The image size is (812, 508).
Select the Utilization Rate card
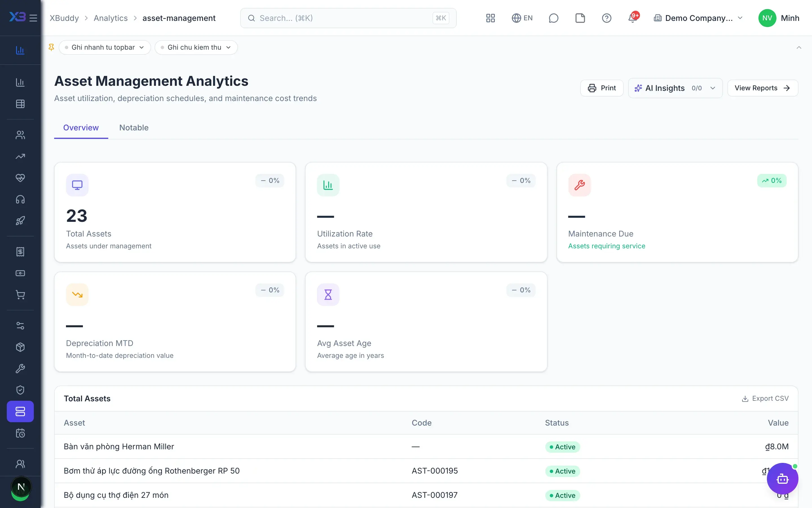click(426, 212)
